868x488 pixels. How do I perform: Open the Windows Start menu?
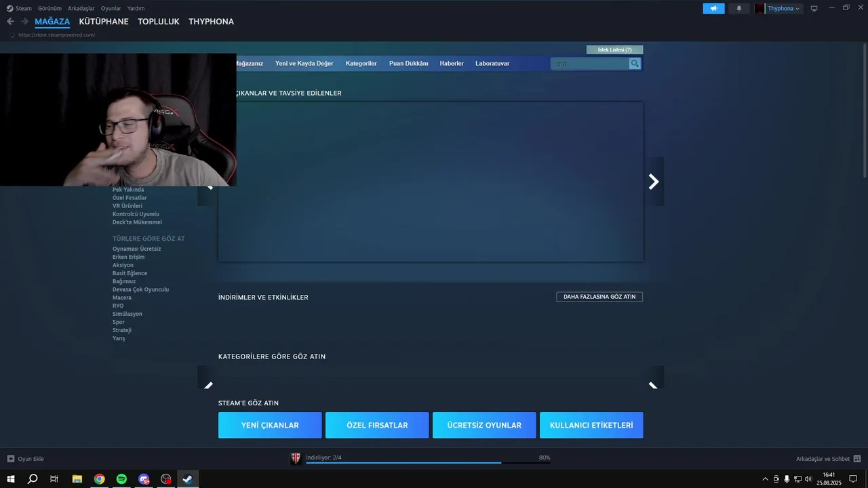point(11,479)
